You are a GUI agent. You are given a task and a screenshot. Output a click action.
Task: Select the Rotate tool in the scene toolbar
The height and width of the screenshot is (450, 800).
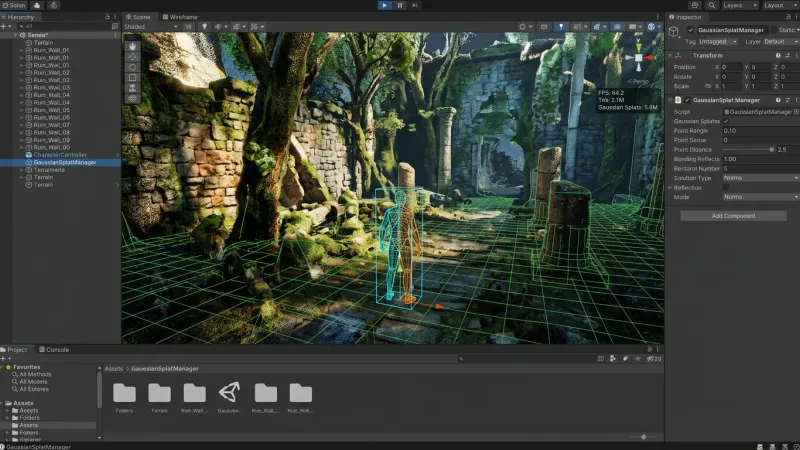tap(133, 67)
